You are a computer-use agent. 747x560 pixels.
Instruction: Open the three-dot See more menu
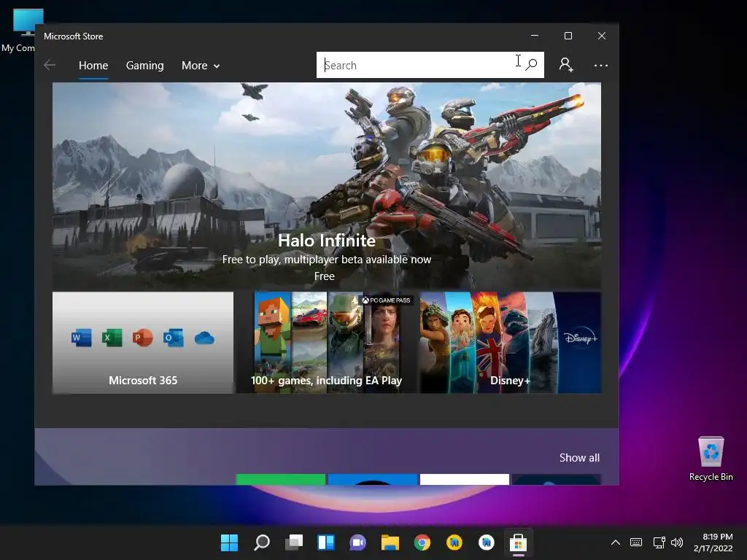point(601,65)
